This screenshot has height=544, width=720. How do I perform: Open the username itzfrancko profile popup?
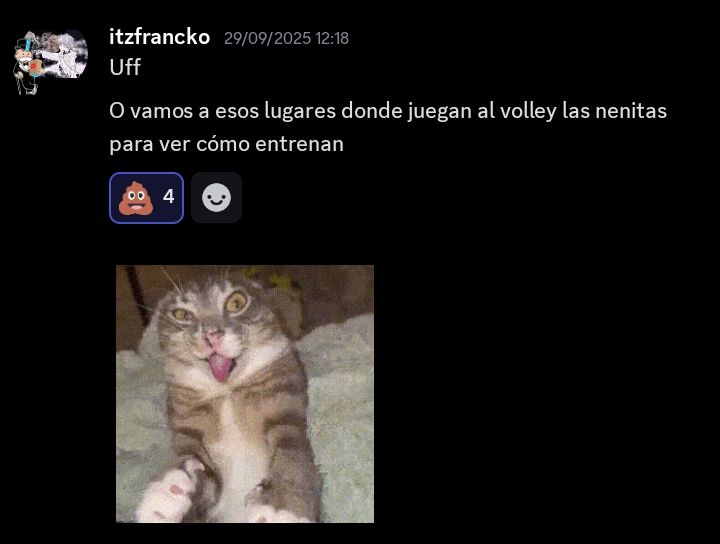pos(159,37)
